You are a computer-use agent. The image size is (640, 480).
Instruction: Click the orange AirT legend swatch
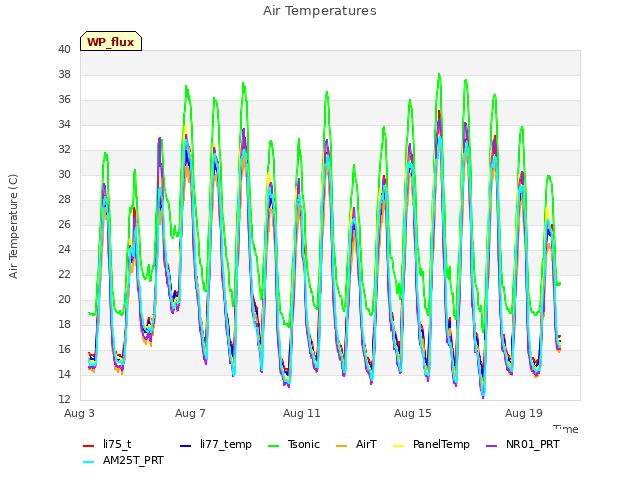pos(342,446)
